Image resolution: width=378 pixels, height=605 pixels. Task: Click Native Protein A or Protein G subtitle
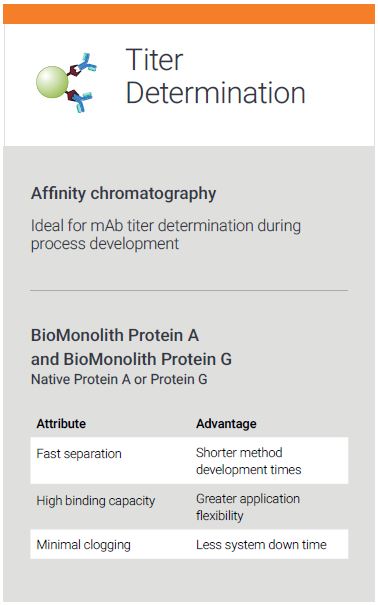(x=119, y=379)
